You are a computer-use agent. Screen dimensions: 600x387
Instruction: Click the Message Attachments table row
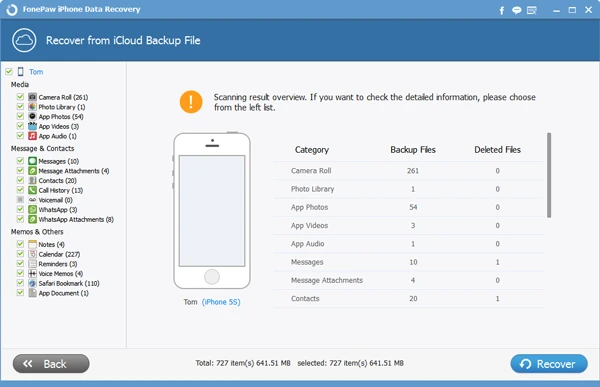pyautogui.click(x=409, y=280)
